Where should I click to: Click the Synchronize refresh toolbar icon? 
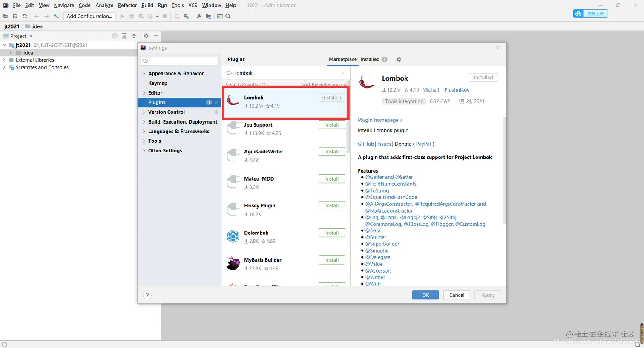[x=25, y=16]
